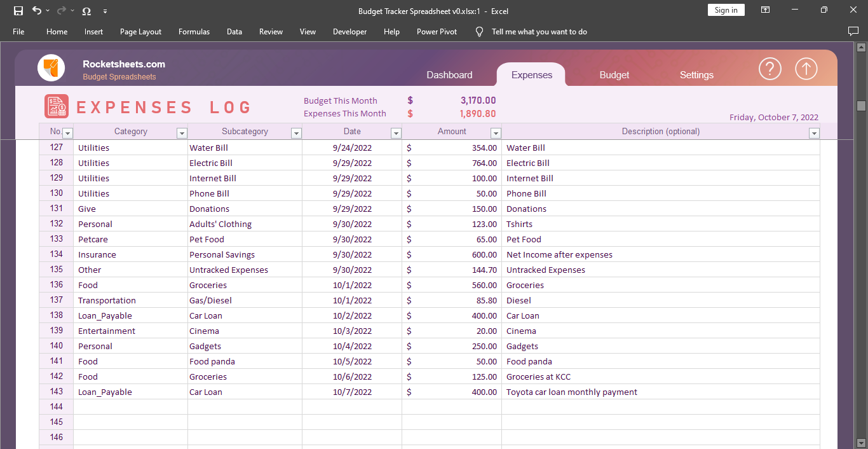Open the Insert ribbon tab
Image resolution: width=868 pixels, height=449 pixels.
93,32
